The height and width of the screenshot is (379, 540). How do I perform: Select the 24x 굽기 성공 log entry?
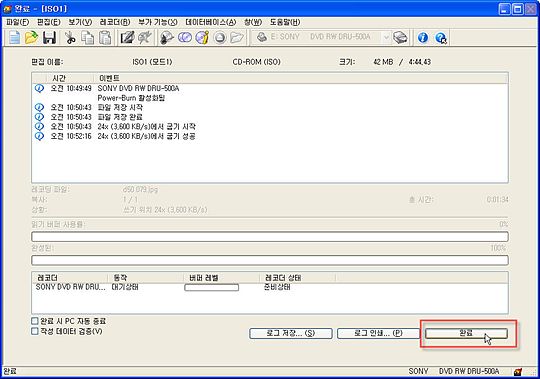tap(146, 136)
